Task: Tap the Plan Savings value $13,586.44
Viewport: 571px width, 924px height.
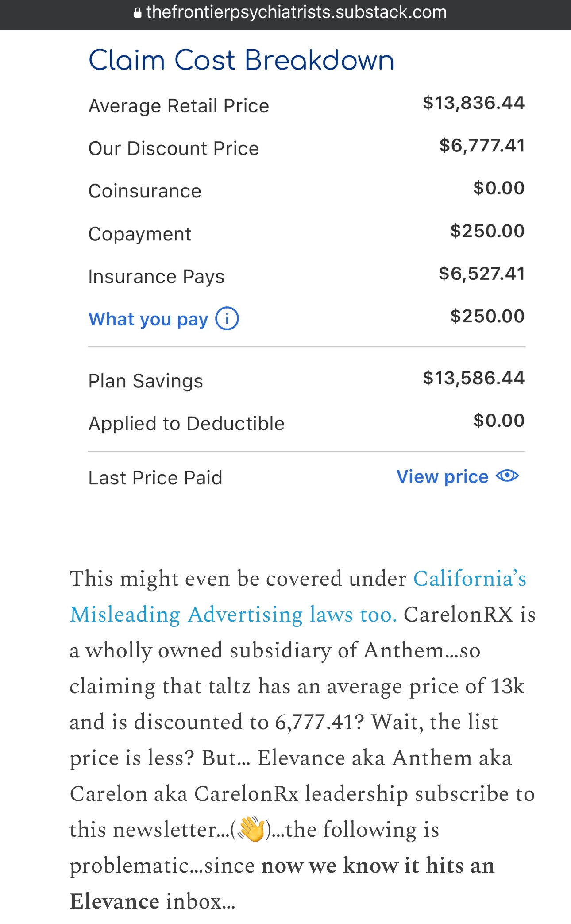Action: tap(474, 378)
